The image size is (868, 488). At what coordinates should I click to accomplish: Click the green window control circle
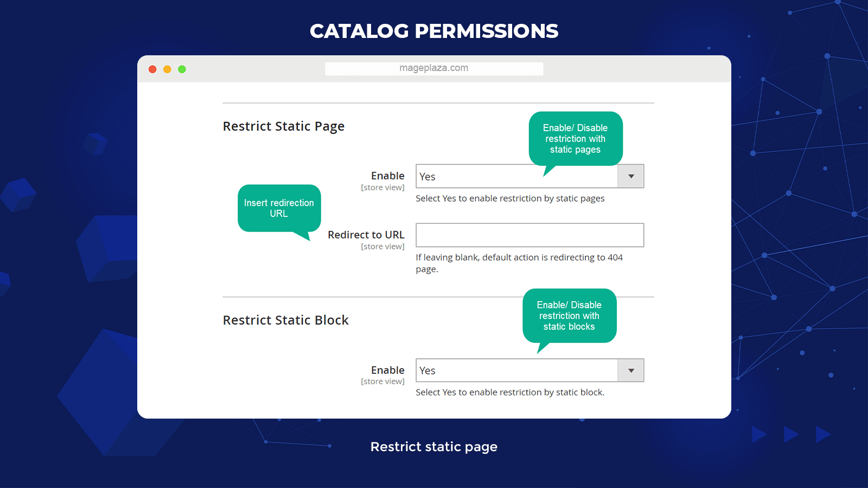[x=182, y=69]
